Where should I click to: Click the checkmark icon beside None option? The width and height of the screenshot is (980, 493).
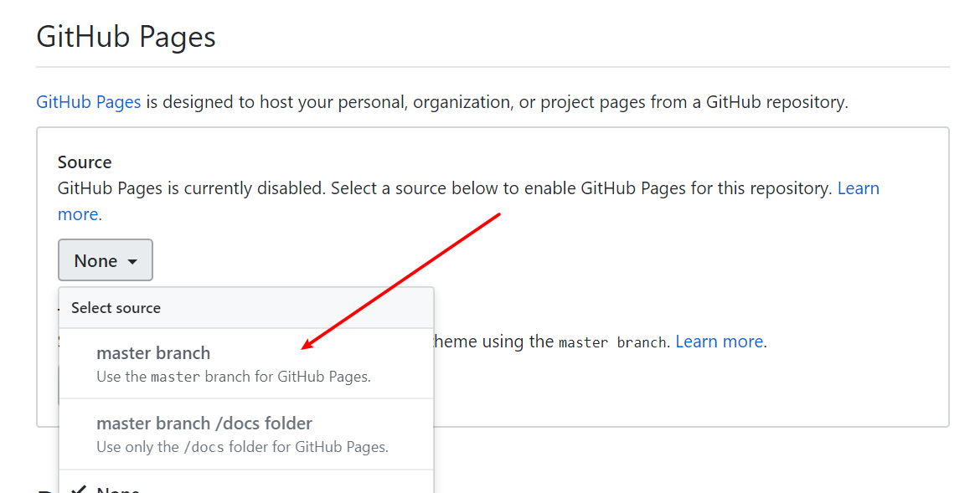pyautogui.click(x=79, y=490)
